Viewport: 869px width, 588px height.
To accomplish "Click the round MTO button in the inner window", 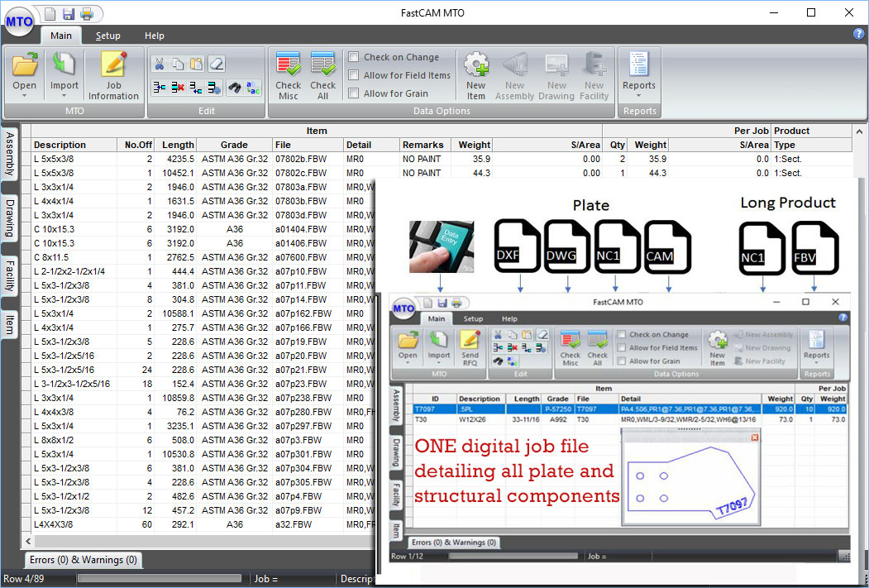I will pos(403,309).
